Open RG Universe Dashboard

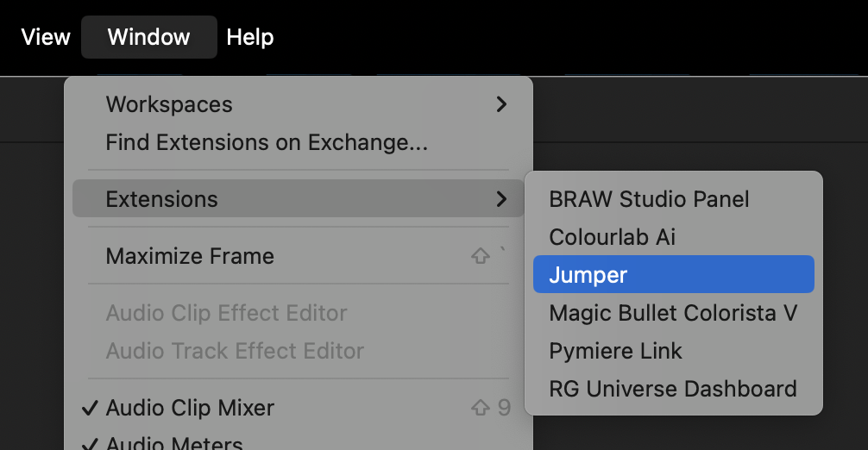[x=673, y=389]
